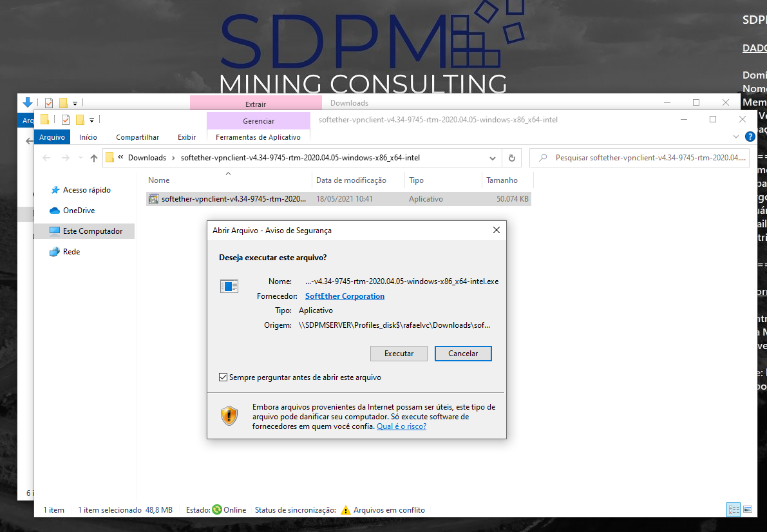Expand the ribbon with the chevron arrow
Screen dimensions: 767x532
(737, 137)
